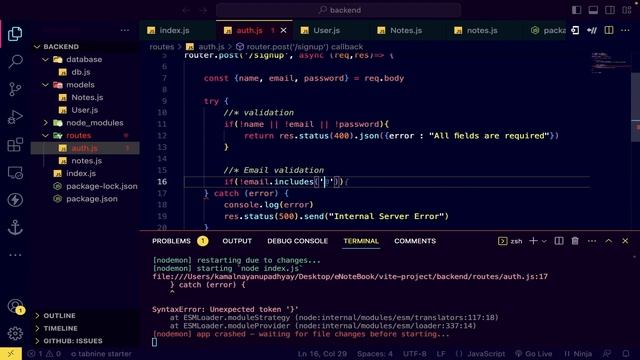Switch to the User.js editor tab

(x=326, y=30)
